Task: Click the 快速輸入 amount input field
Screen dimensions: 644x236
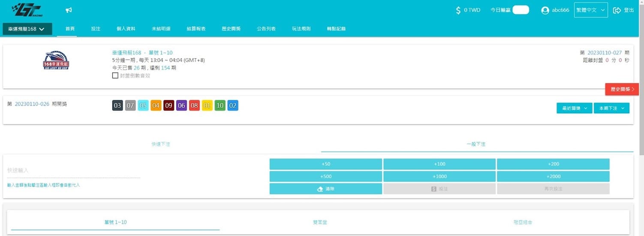Action: pyautogui.click(x=74, y=171)
